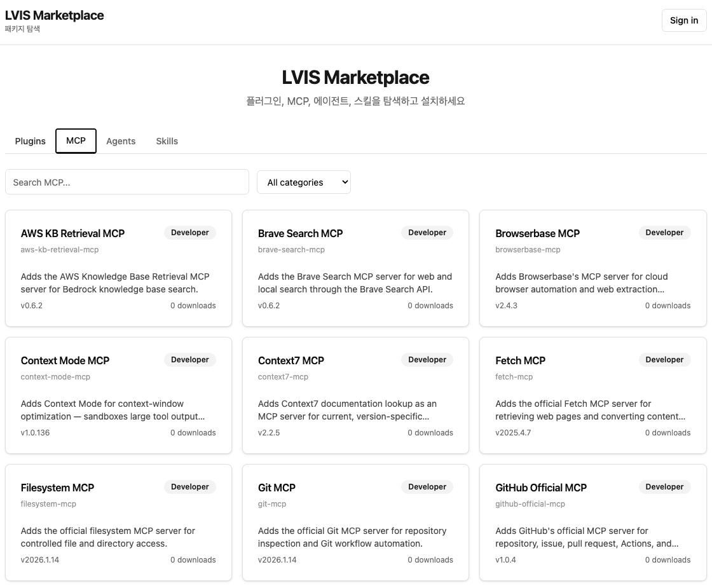Click the Git workflow automation description
Image resolution: width=712 pixels, height=588 pixels.
tap(352, 537)
